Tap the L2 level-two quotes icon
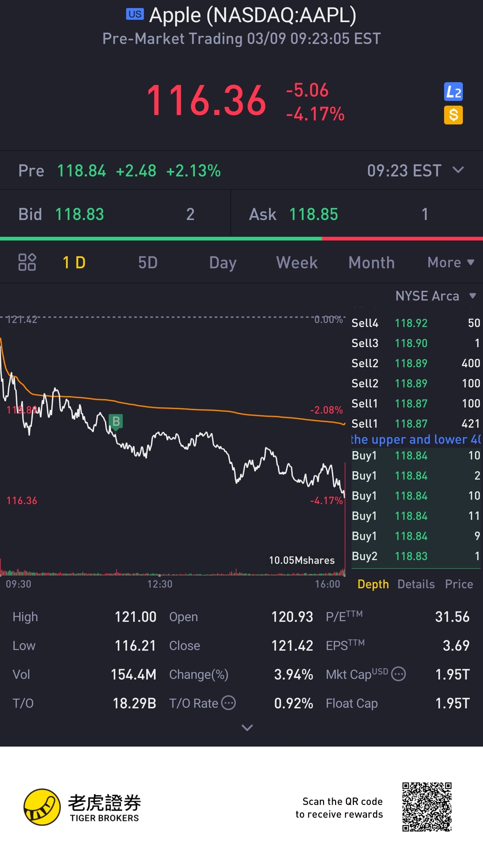The height and width of the screenshot is (868, 483). tap(453, 92)
